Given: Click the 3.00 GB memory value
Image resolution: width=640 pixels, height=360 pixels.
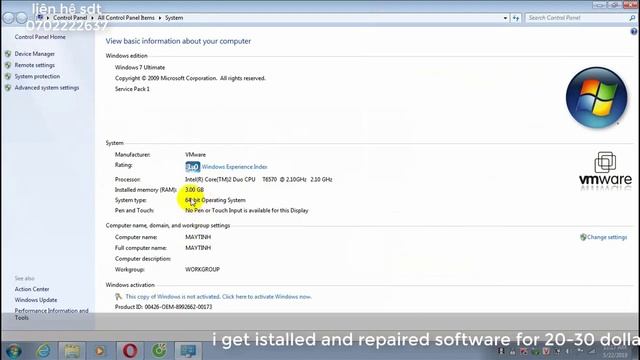Looking at the screenshot, I should (x=194, y=190).
